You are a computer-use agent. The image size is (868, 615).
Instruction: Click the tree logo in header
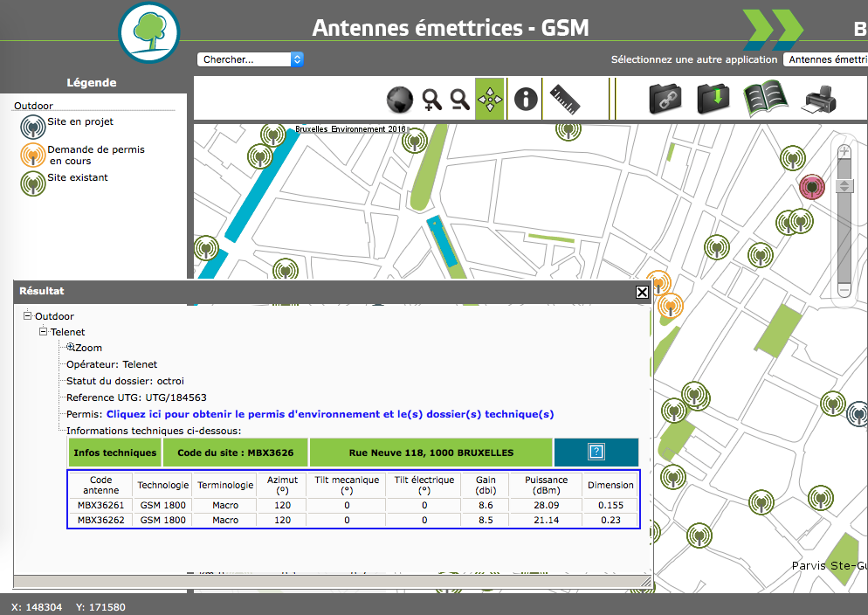(x=149, y=32)
